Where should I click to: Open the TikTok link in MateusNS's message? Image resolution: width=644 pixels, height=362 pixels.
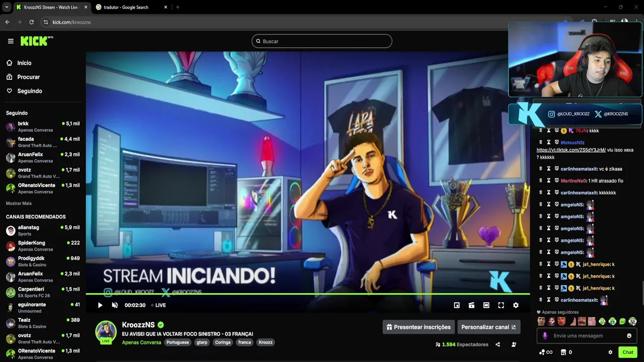[571, 150]
